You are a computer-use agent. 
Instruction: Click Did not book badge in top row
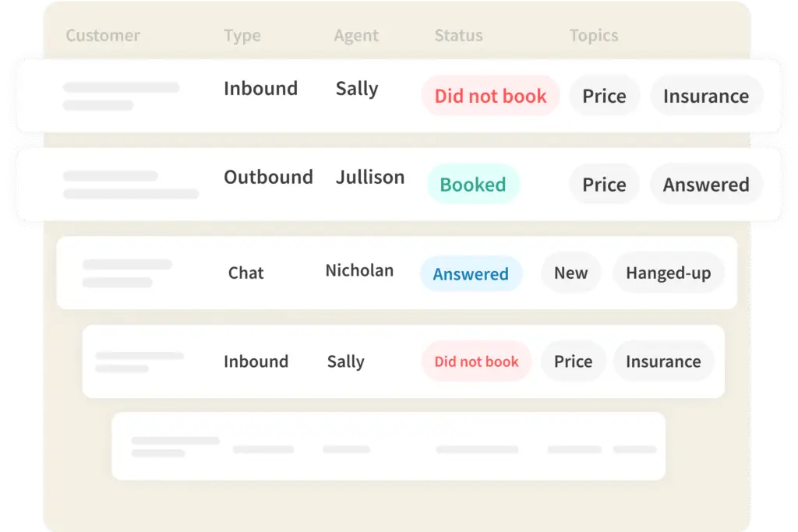point(490,96)
